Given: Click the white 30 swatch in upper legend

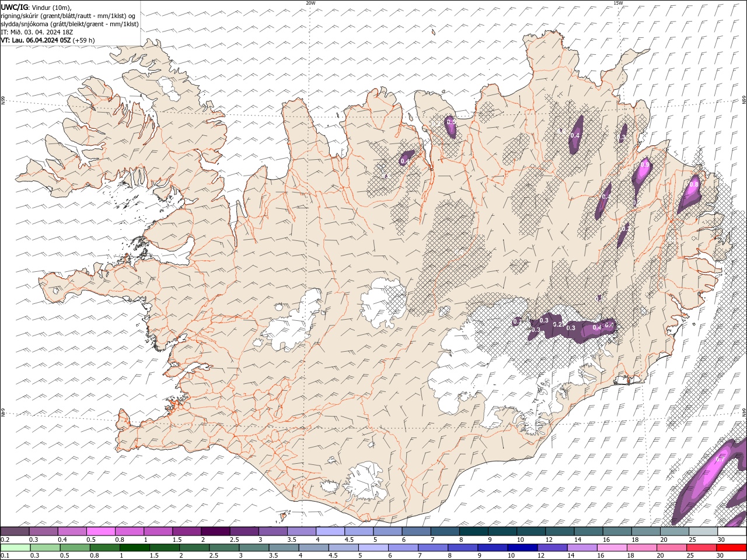Looking at the screenshot, I should click(x=731, y=531).
